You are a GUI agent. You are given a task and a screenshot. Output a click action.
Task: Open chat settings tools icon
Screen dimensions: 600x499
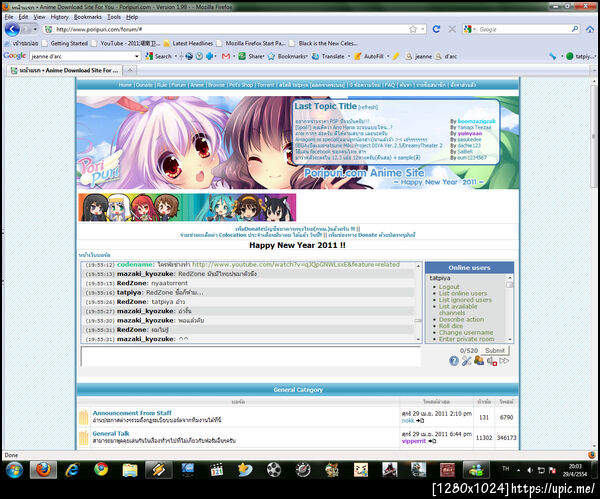466,360
